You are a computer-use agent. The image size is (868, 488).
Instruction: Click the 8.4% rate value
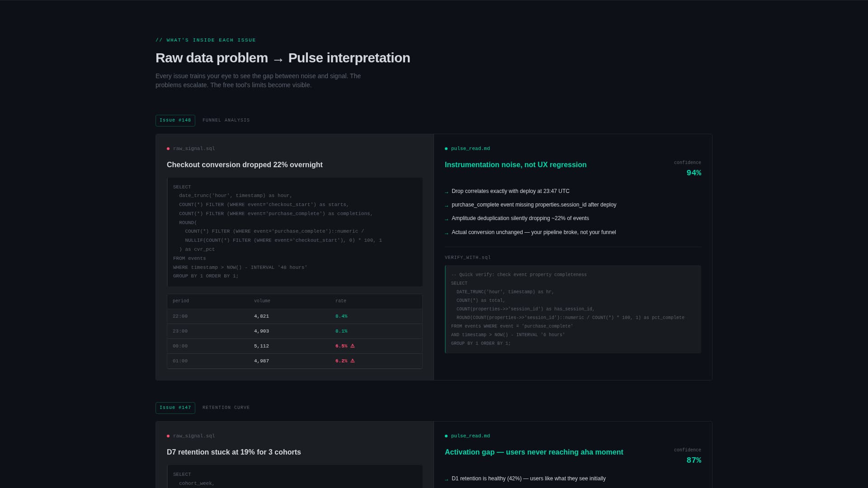[x=341, y=316]
